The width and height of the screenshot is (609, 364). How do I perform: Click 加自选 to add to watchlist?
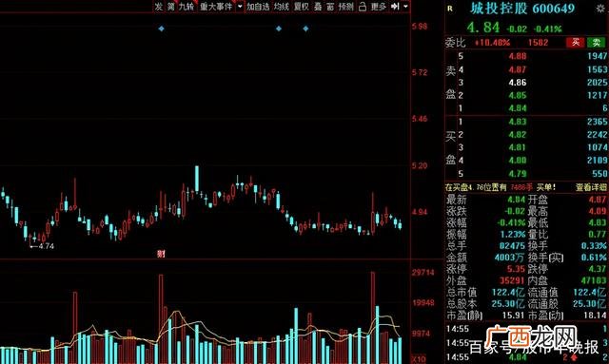(x=258, y=7)
